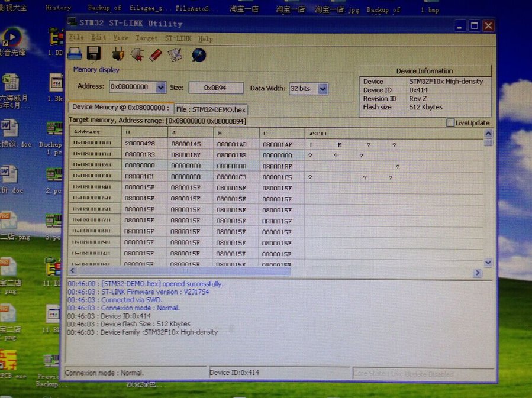The height and width of the screenshot is (398, 532).
Task: Open the File menu
Action: tap(76, 38)
